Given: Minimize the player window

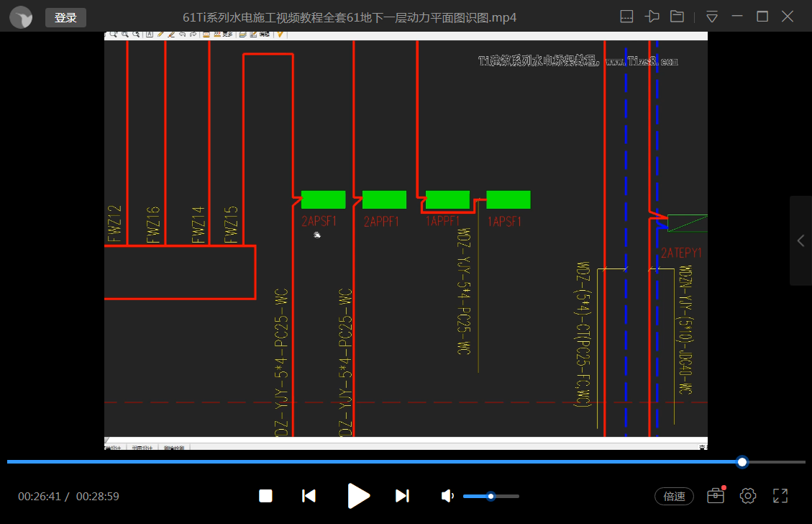Looking at the screenshot, I should (x=737, y=17).
